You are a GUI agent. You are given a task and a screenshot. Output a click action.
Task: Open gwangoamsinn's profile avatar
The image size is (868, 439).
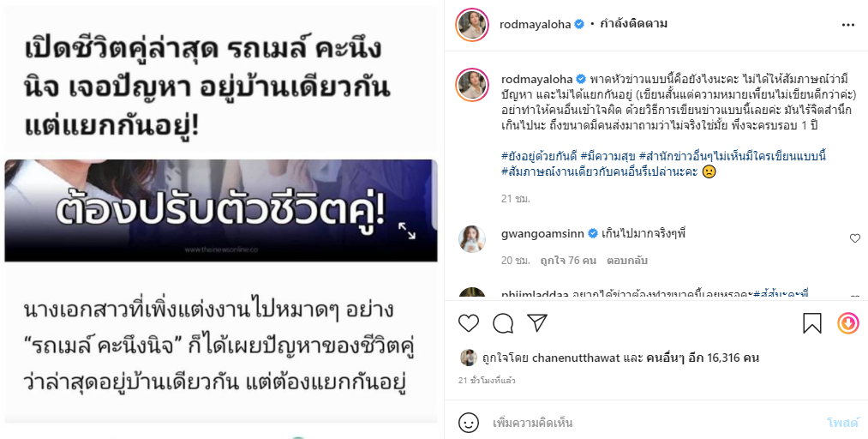[472, 239]
